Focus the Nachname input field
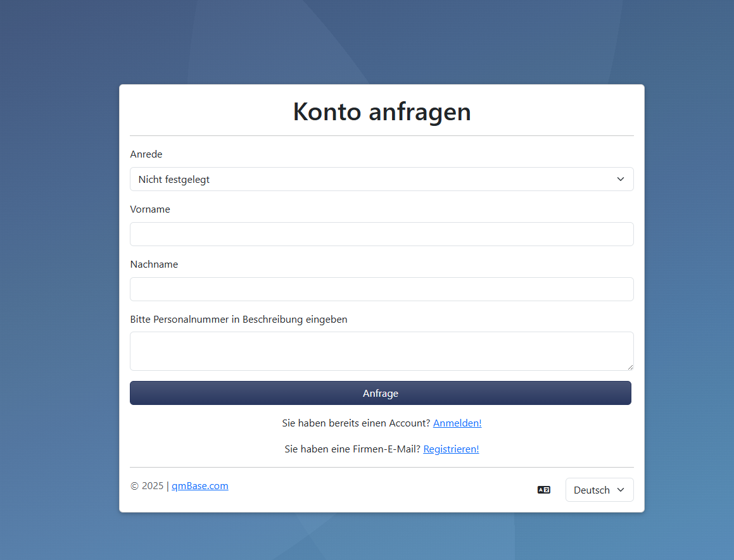 tap(381, 289)
